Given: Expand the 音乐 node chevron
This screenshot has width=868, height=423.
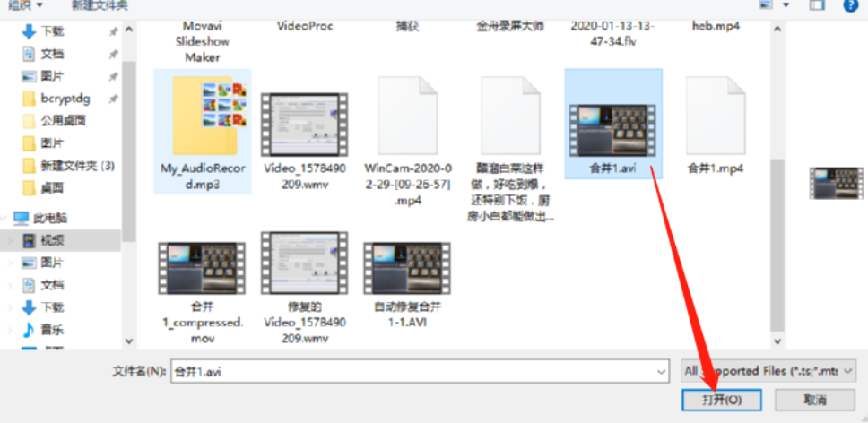Looking at the screenshot, I should point(10,330).
